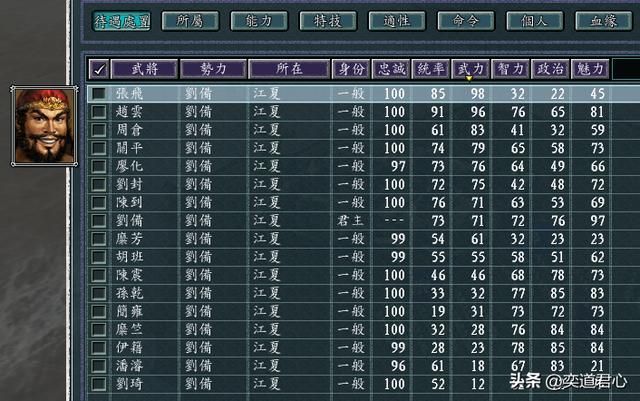Click 趙雲's 統率 value 91

[438, 112]
